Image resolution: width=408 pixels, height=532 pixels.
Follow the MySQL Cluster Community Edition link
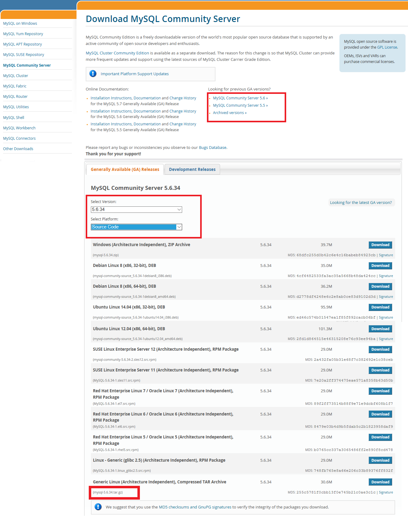click(117, 53)
